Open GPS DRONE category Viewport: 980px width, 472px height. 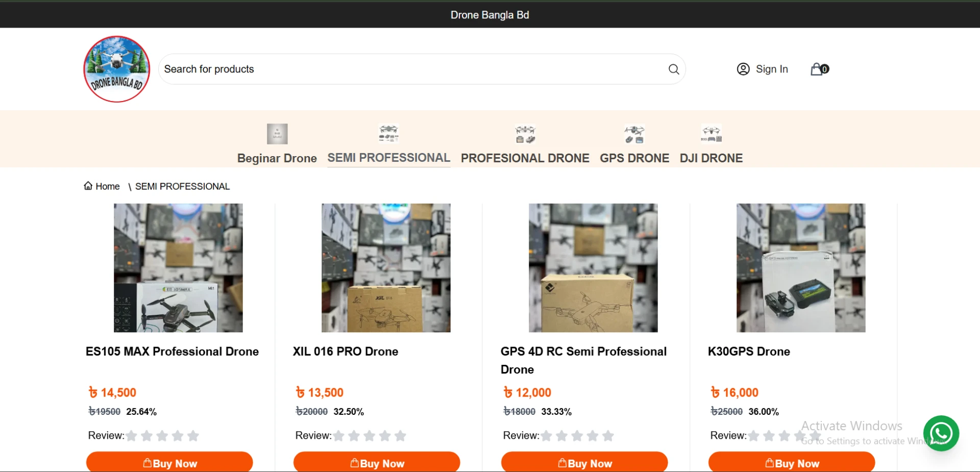coord(634,158)
